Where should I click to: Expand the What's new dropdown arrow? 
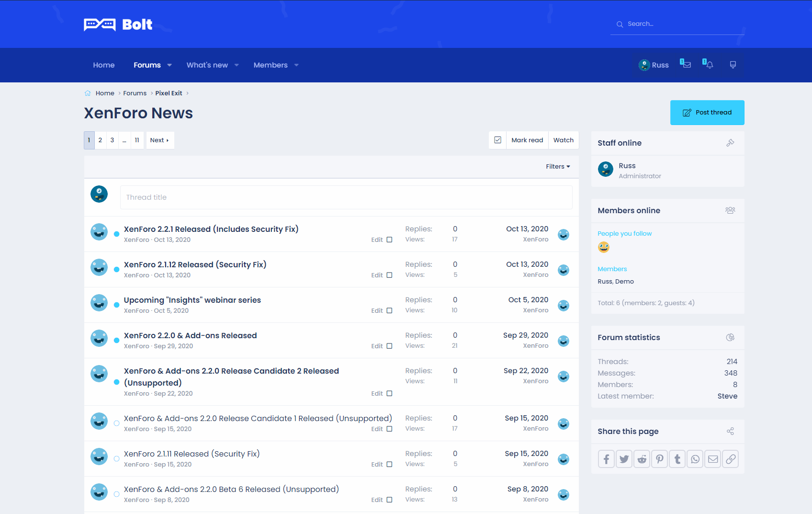(x=237, y=65)
